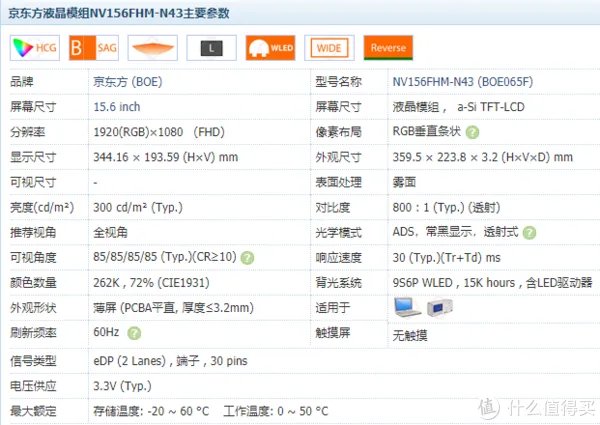This screenshot has width=600, height=425.
Task: Select the working temperature 0 ~ 50 °C text
Action: (x=276, y=411)
